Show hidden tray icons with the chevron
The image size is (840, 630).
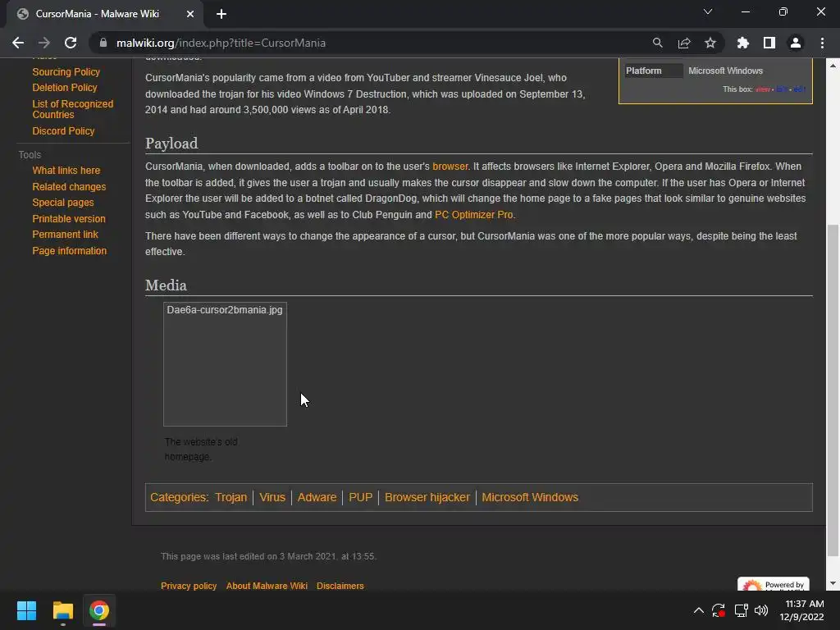point(699,610)
